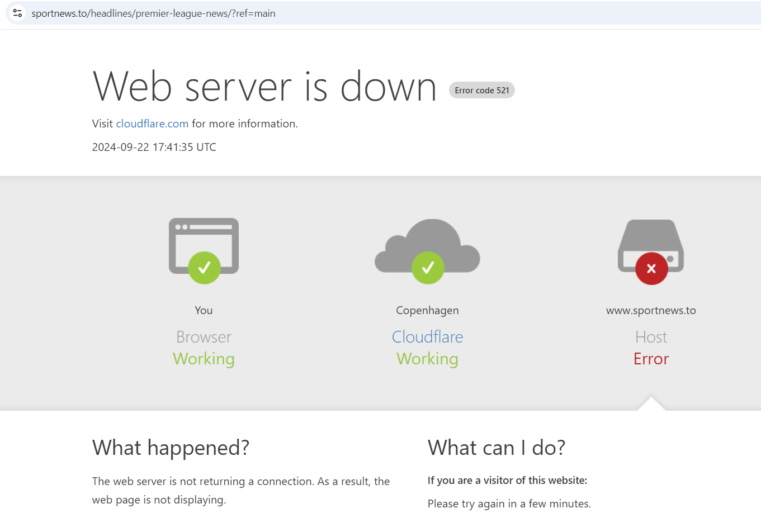The image size is (761, 532).
Task: Click the "Web server is down" heading
Action: click(264, 87)
